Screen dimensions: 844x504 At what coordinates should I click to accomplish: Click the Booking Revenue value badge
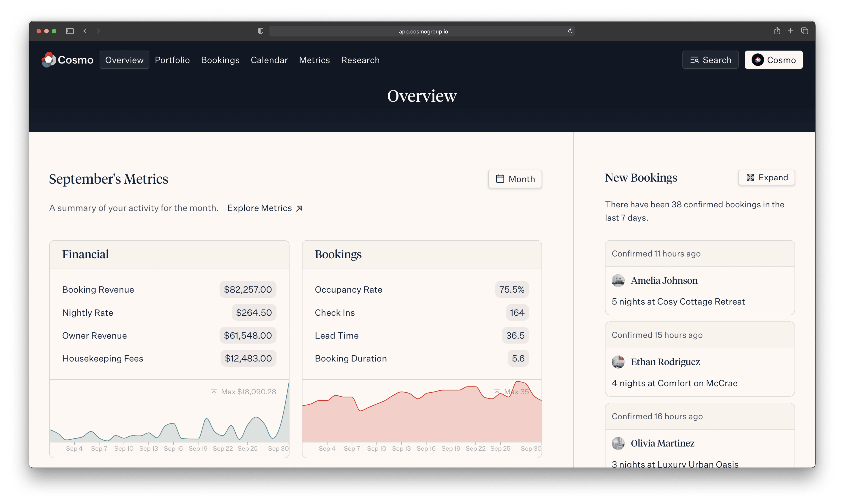pyautogui.click(x=248, y=290)
